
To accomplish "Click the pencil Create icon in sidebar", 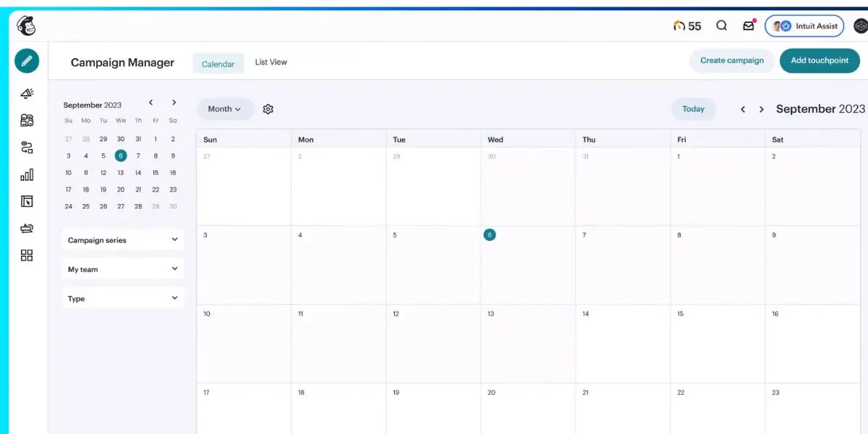I will coord(27,61).
